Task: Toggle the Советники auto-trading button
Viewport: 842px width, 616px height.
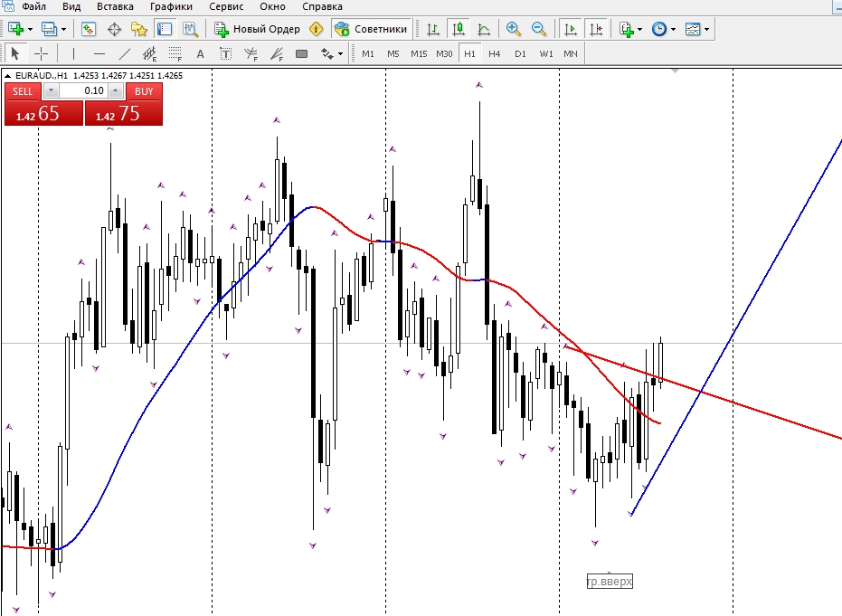Action: coord(371,29)
